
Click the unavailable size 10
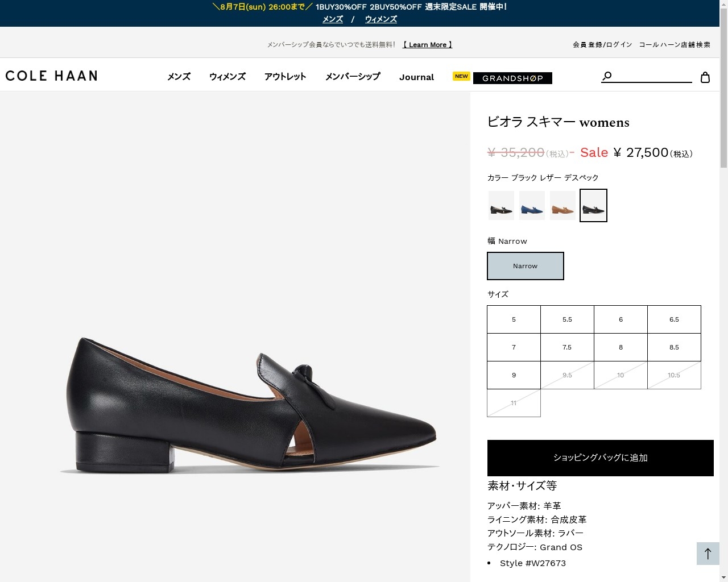(621, 375)
